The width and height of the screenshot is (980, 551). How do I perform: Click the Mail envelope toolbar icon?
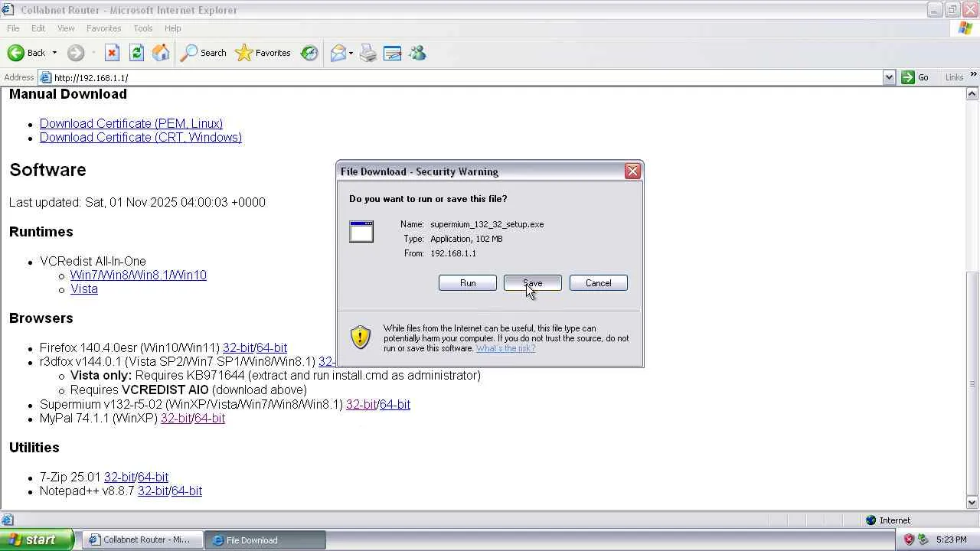point(338,53)
